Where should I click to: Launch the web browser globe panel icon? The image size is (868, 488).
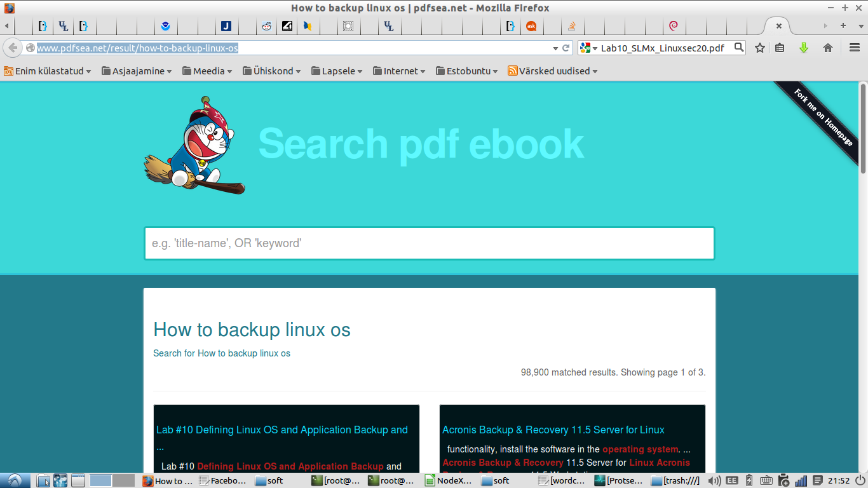click(60, 481)
